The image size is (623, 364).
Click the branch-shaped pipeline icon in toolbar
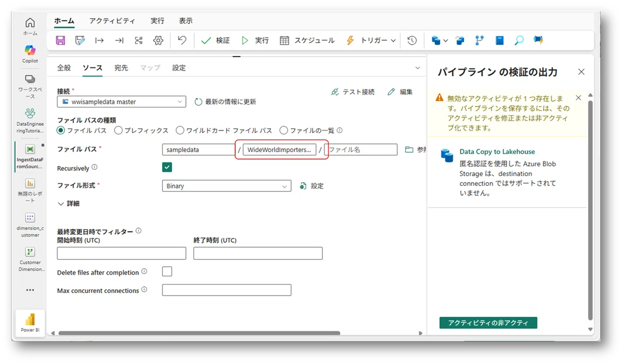479,41
